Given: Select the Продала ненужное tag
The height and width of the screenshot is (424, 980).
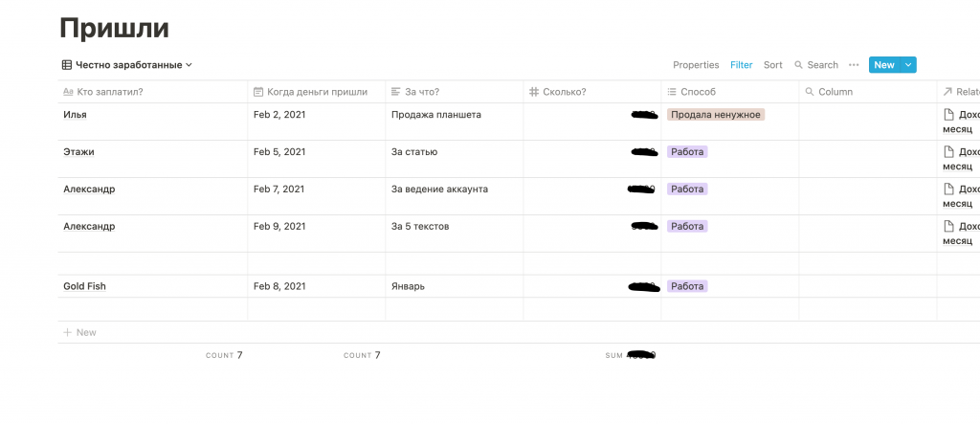Looking at the screenshot, I should 716,115.
